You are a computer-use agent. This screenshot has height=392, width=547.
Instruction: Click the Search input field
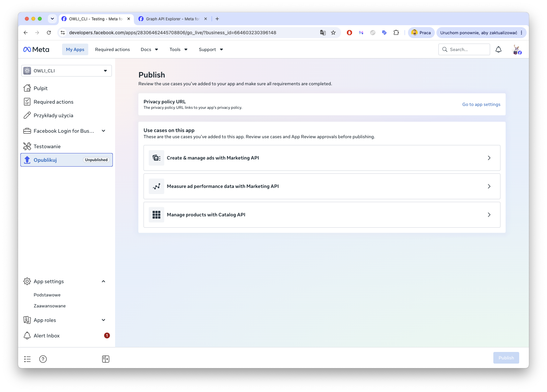[464, 49]
